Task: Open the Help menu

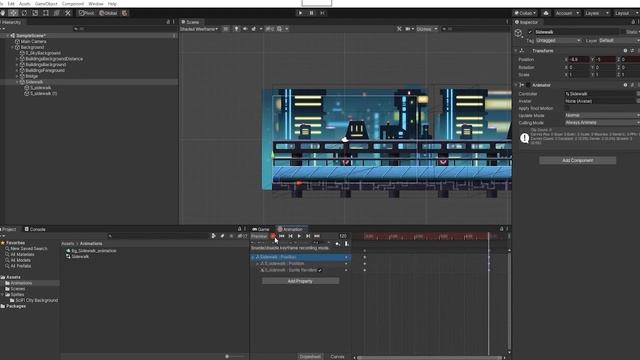Action: [x=112, y=4]
